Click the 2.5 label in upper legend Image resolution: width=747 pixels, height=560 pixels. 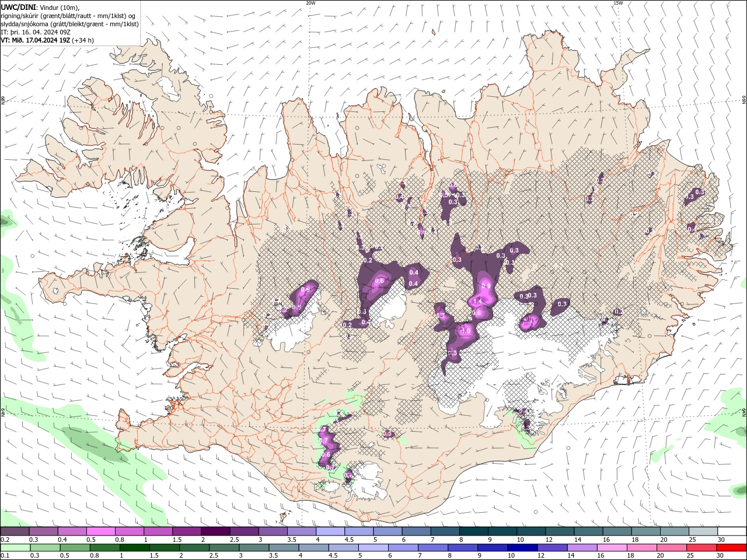(x=234, y=540)
